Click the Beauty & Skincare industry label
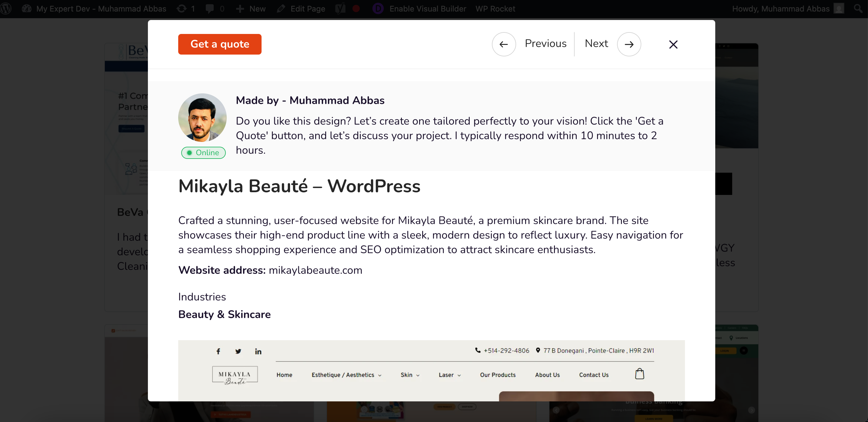 (224, 314)
